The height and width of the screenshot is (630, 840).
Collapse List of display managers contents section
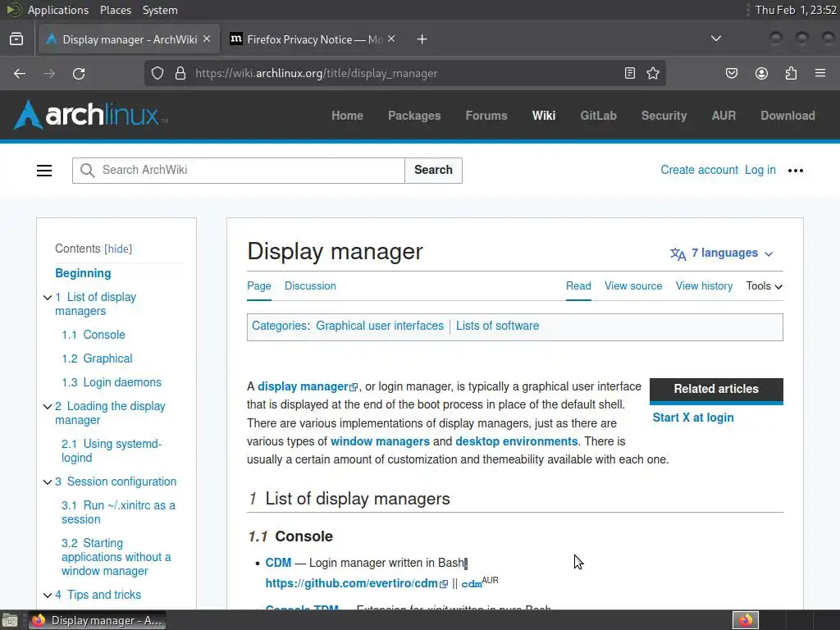pyautogui.click(x=47, y=297)
